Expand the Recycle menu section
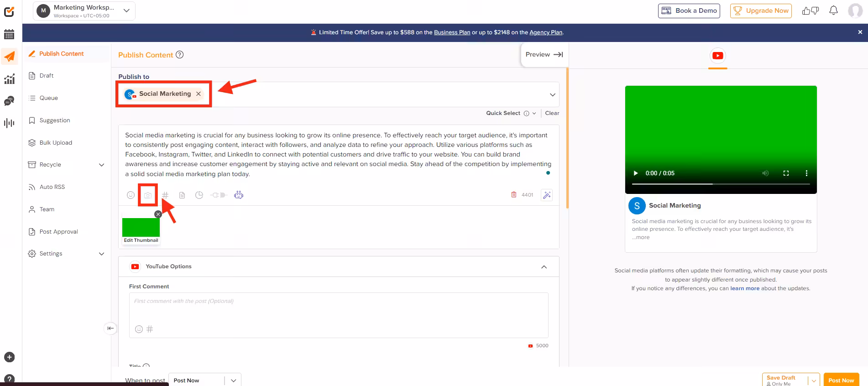This screenshot has height=386, width=868. pyautogui.click(x=101, y=165)
